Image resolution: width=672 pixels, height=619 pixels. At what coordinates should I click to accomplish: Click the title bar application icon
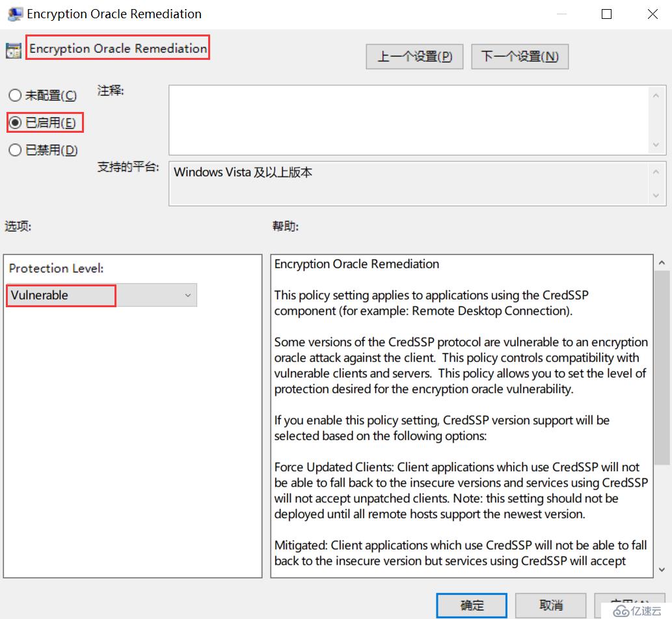pos(15,14)
